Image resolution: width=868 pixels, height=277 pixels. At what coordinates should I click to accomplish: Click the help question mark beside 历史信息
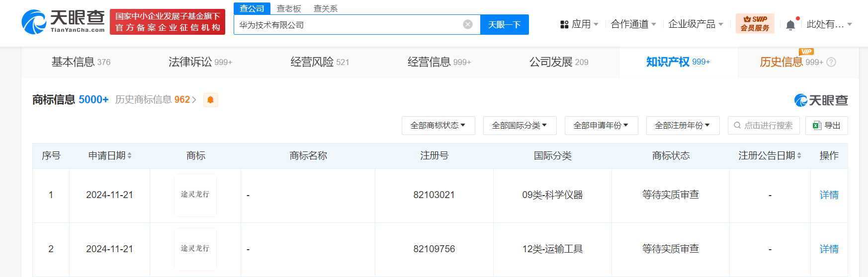click(x=831, y=62)
